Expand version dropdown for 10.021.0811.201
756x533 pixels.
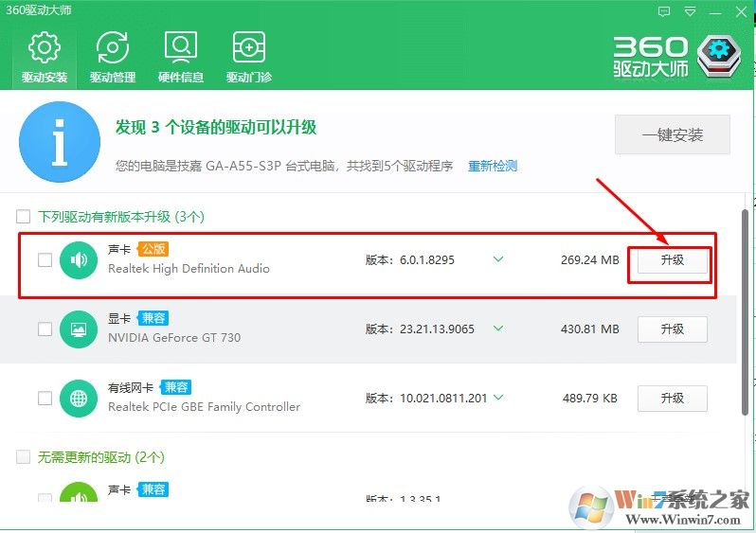coord(498,398)
